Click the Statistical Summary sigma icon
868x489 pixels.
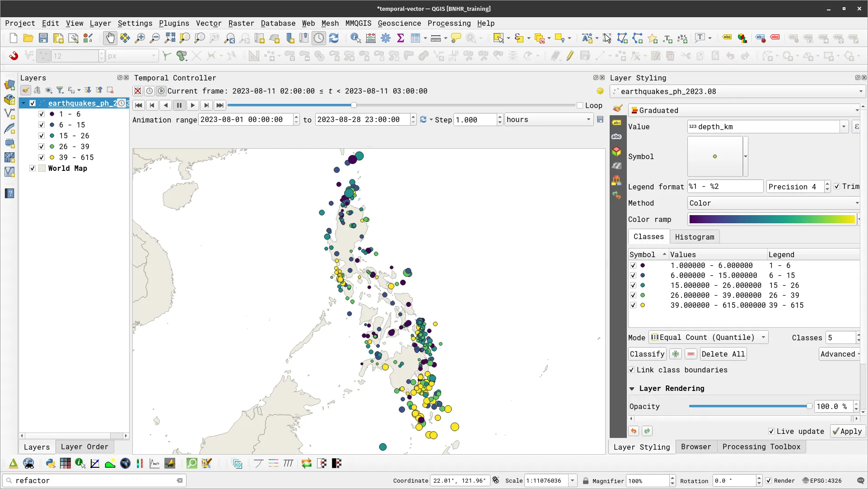click(x=401, y=38)
